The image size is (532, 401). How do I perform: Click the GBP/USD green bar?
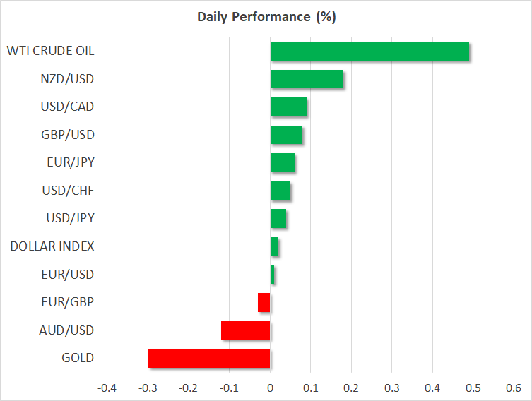286,135
